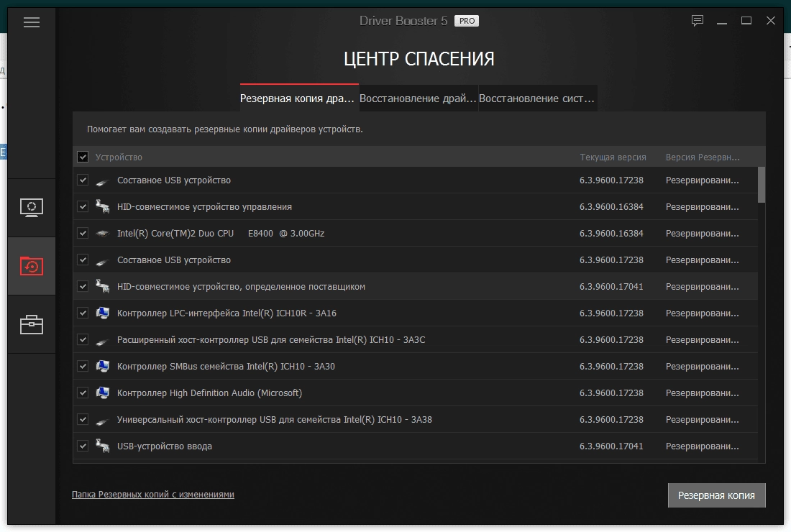Screen dimensions: 791x532
Task: Click the High Definition Audio controller icon
Action: (102, 393)
